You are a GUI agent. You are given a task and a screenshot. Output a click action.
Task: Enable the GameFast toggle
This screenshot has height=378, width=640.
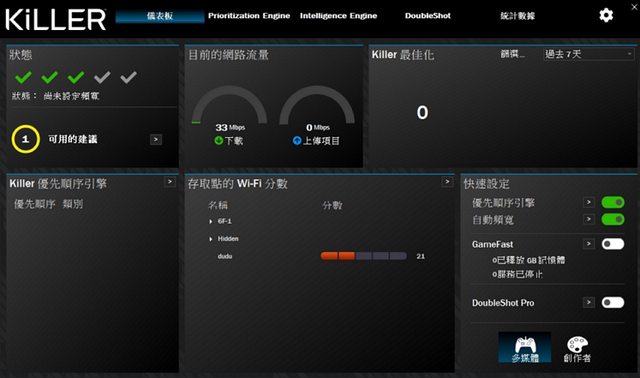613,244
